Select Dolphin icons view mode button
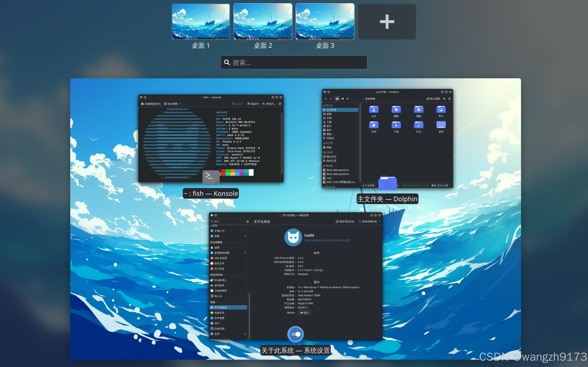Screen dimensions: 588x367 click(x=337, y=99)
